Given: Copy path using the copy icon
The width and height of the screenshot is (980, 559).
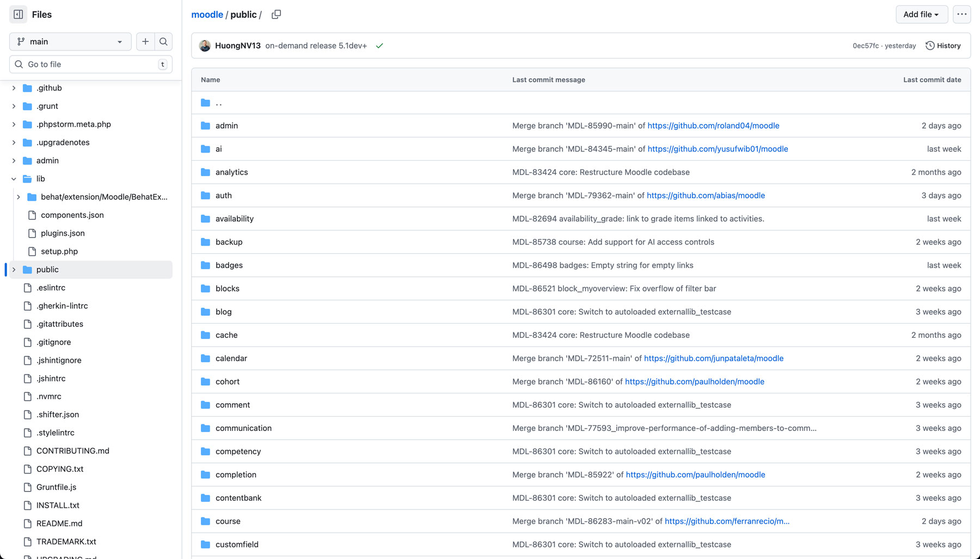Looking at the screenshot, I should click(x=276, y=15).
